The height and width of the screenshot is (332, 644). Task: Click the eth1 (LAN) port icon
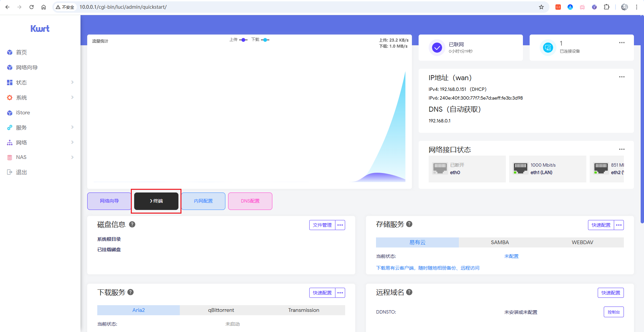tap(520, 168)
